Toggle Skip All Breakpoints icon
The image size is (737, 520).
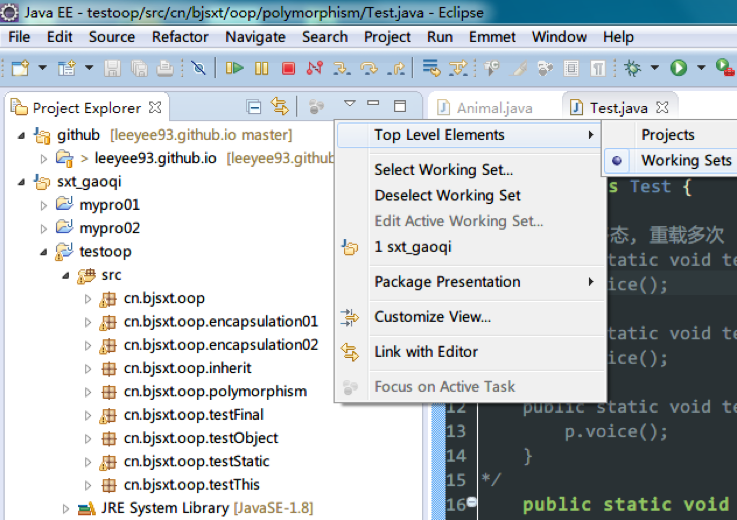(199, 69)
